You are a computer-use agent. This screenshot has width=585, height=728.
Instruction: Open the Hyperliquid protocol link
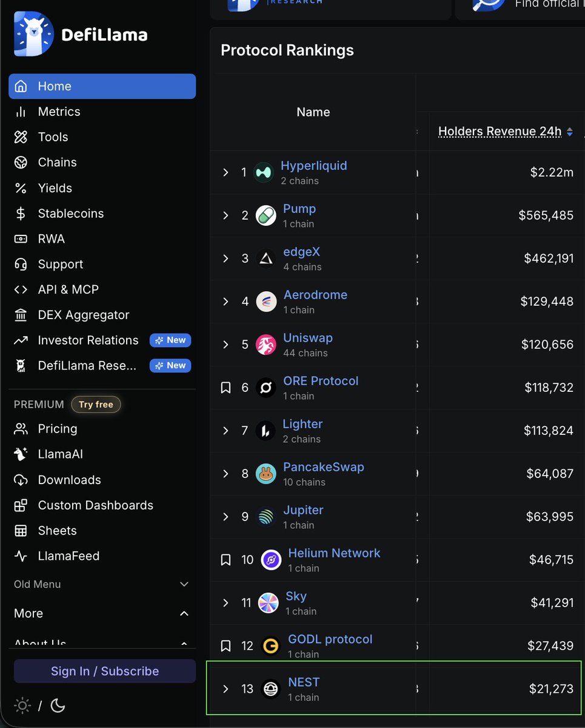[x=313, y=166]
